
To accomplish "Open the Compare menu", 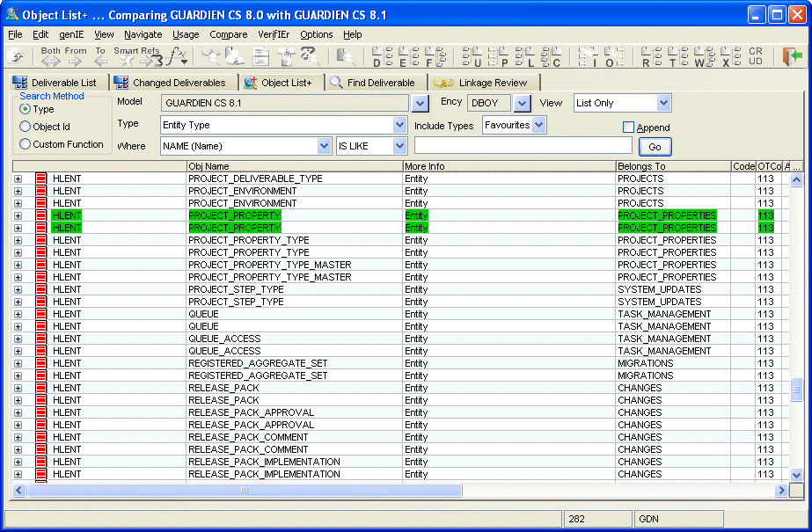I will tap(228, 34).
